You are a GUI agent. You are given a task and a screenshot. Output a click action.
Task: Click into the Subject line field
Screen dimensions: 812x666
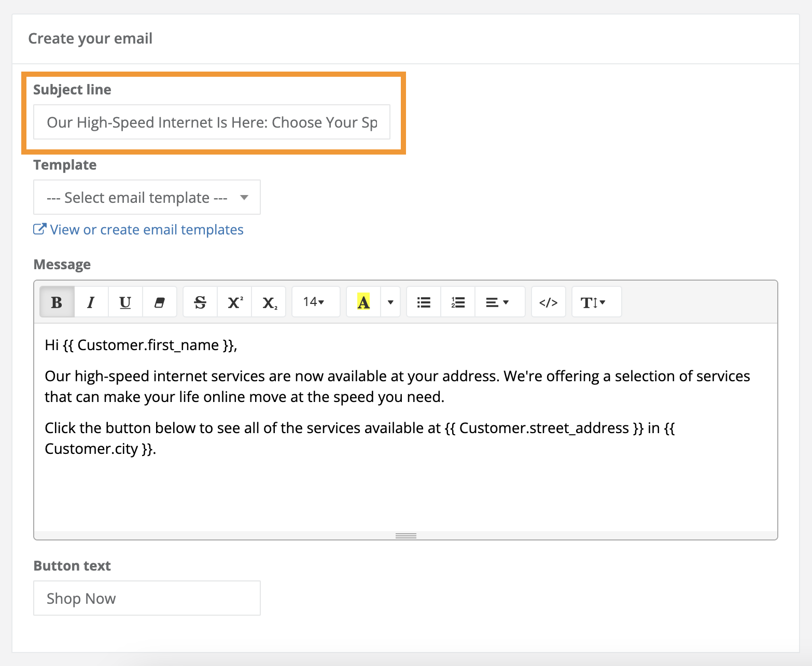coord(212,122)
